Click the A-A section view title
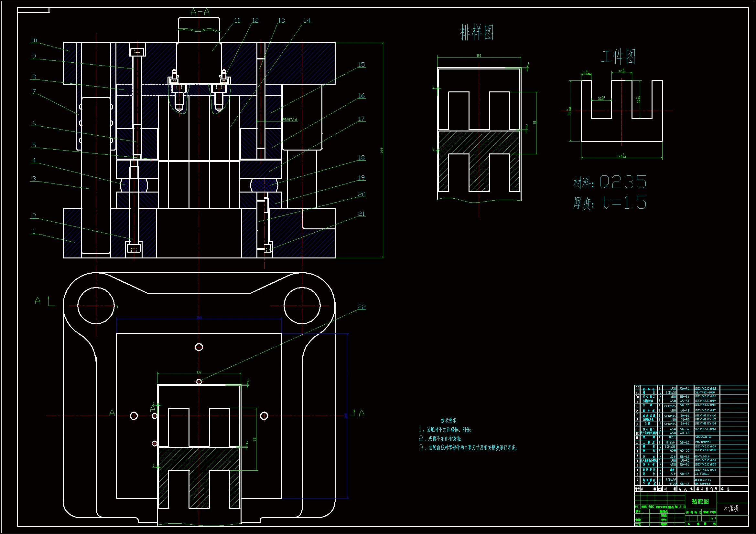 [200, 12]
